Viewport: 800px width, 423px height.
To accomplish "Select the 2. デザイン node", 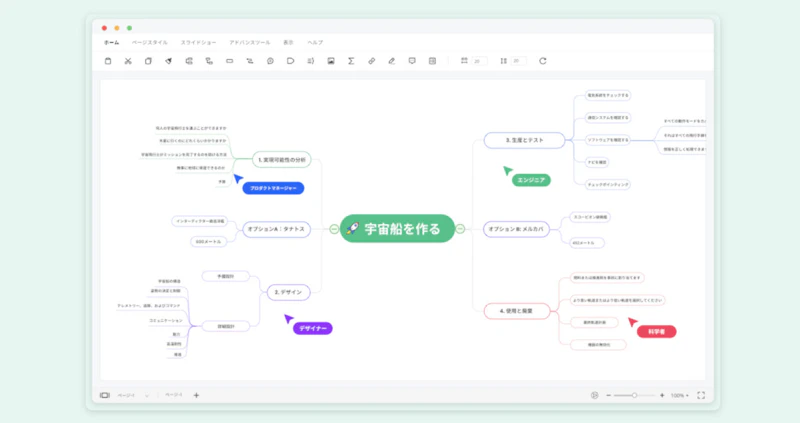I will (288, 292).
